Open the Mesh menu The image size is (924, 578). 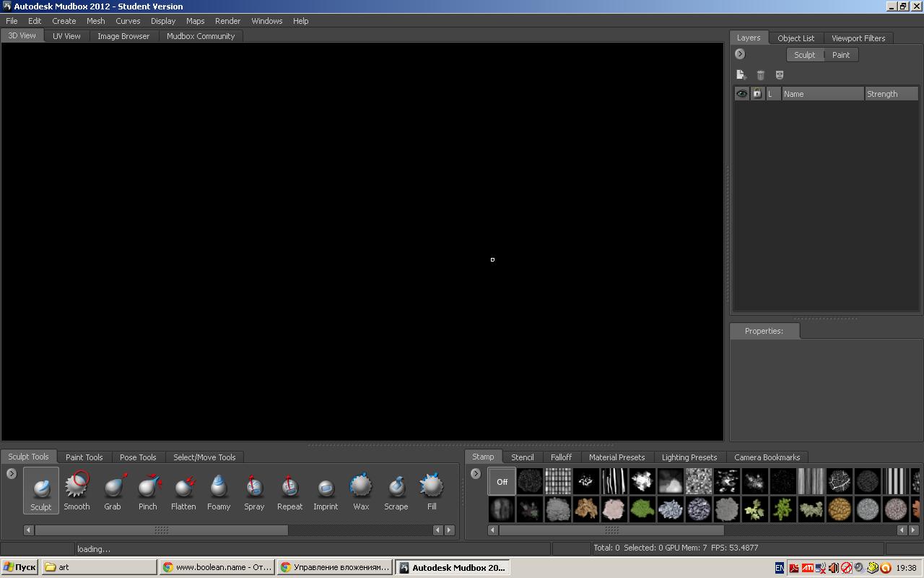point(95,21)
